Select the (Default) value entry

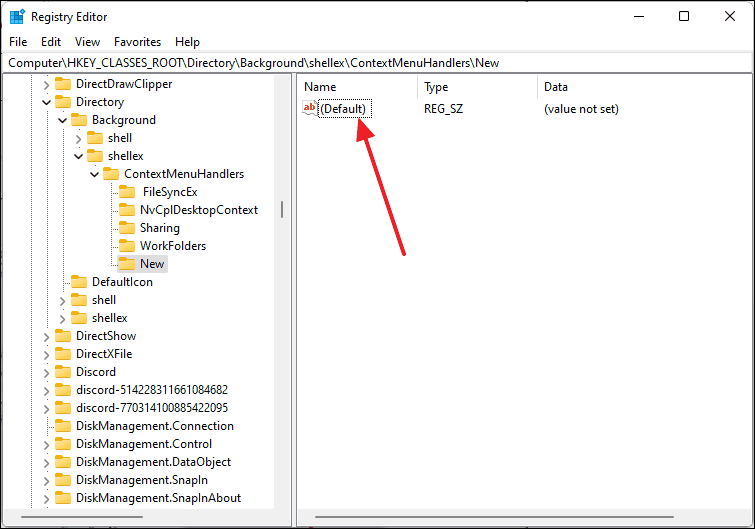click(x=343, y=109)
